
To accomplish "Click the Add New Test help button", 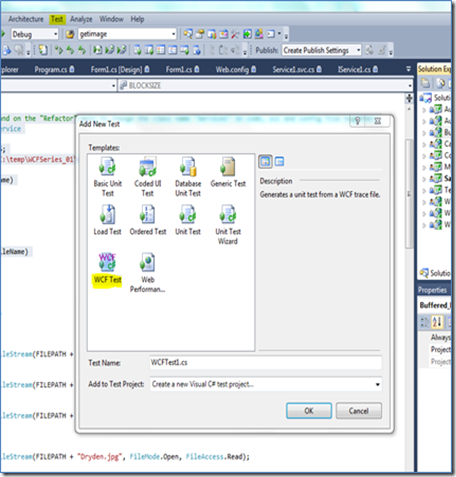I will [357, 121].
